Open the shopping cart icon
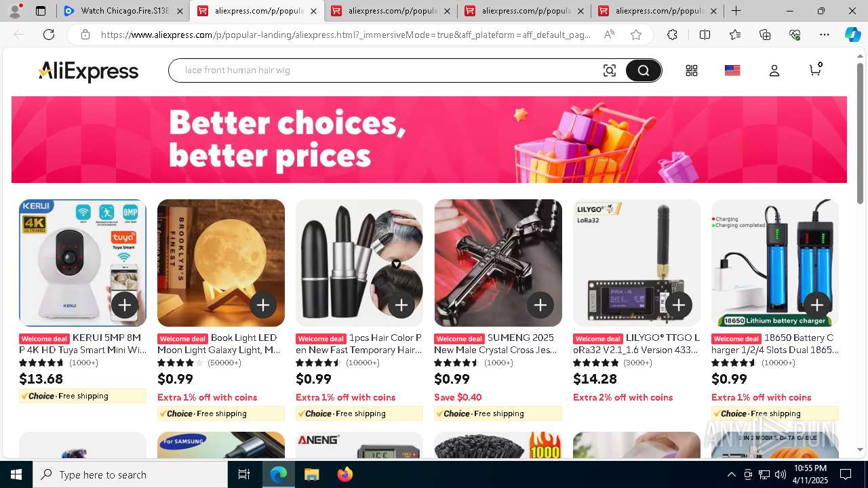 pyautogui.click(x=816, y=70)
